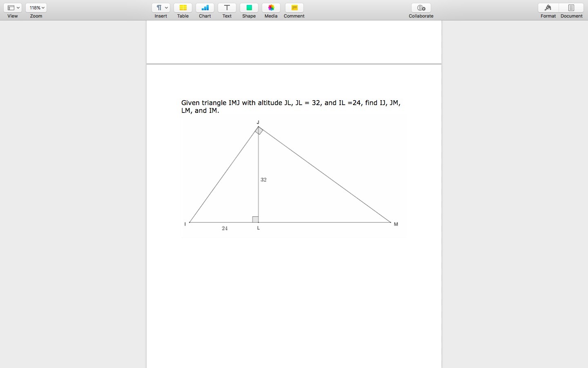The width and height of the screenshot is (588, 368).
Task: Click inside the page header area
Action: coord(294,43)
